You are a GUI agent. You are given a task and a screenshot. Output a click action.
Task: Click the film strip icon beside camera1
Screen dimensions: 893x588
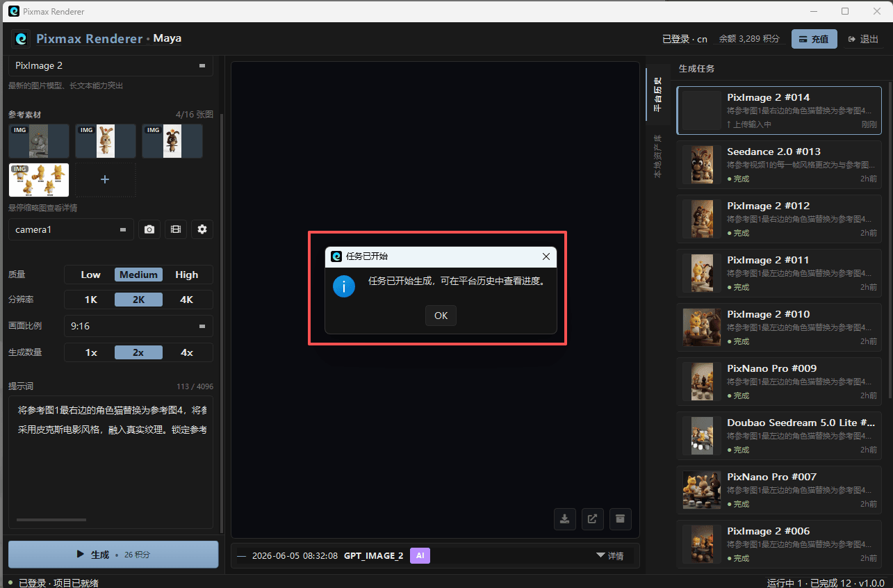pyautogui.click(x=176, y=229)
